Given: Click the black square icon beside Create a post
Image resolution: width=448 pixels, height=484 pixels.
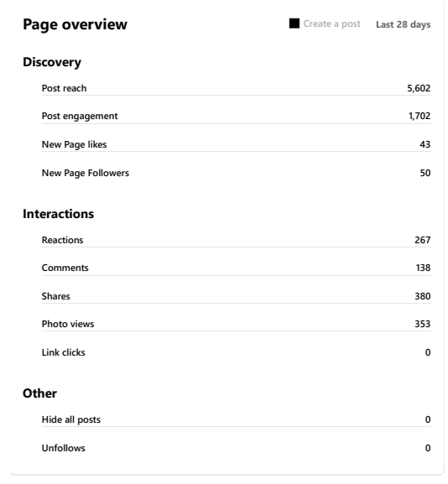Looking at the screenshot, I should pyautogui.click(x=294, y=23).
